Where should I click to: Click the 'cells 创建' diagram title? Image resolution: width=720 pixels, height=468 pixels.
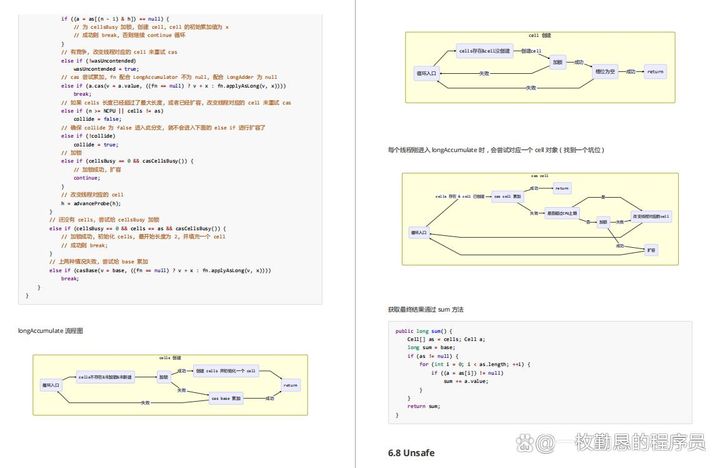(x=170, y=358)
